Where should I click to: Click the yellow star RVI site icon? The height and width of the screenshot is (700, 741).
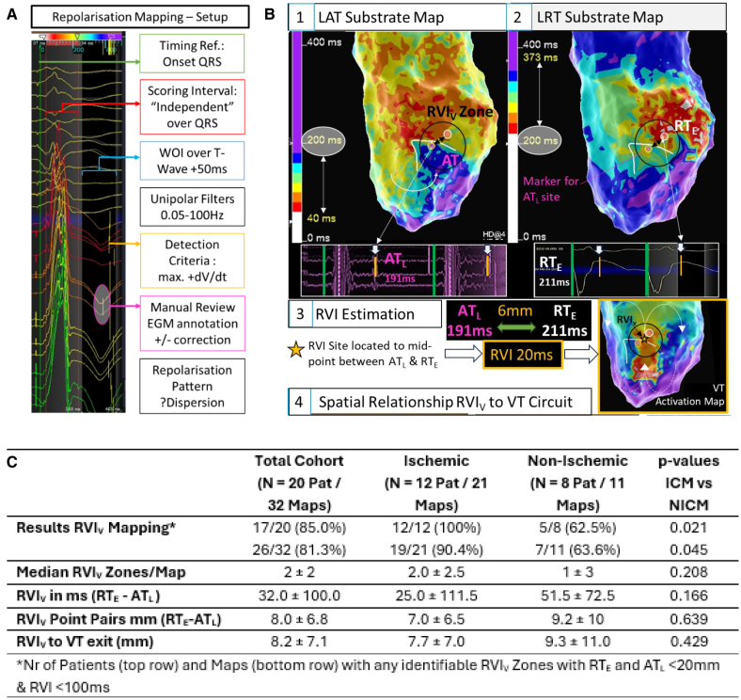(x=296, y=349)
